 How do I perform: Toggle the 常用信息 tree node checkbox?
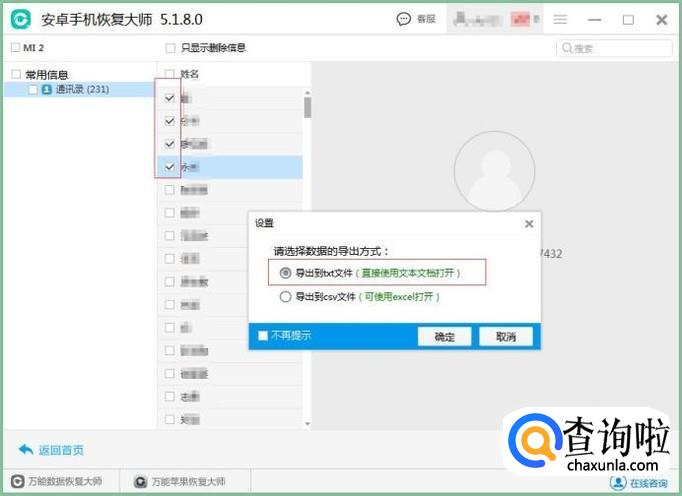point(15,74)
